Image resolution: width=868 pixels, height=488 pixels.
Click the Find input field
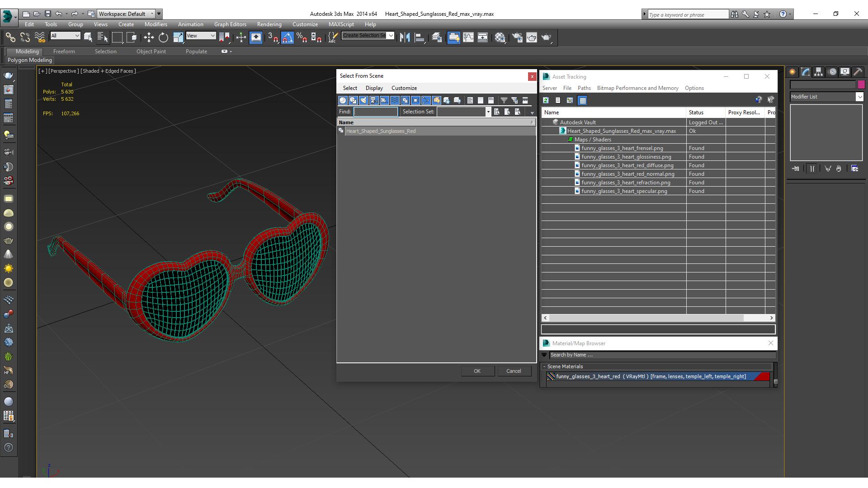pyautogui.click(x=375, y=112)
